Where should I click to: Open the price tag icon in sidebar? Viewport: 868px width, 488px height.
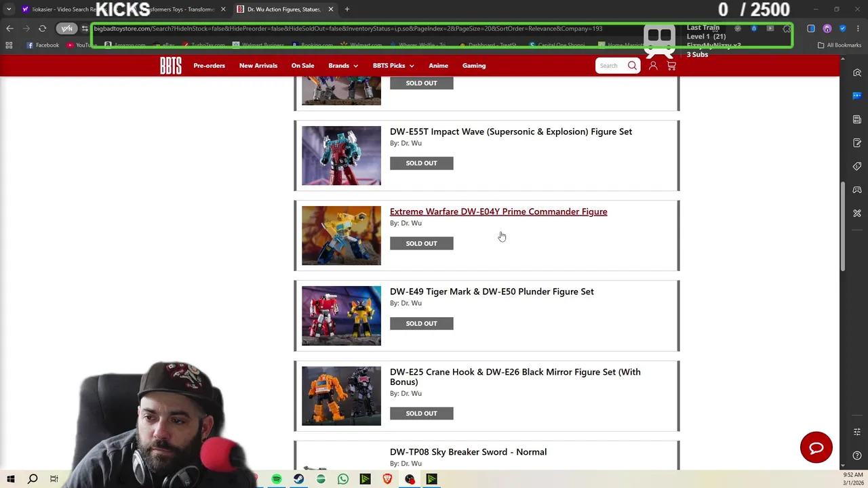857,166
